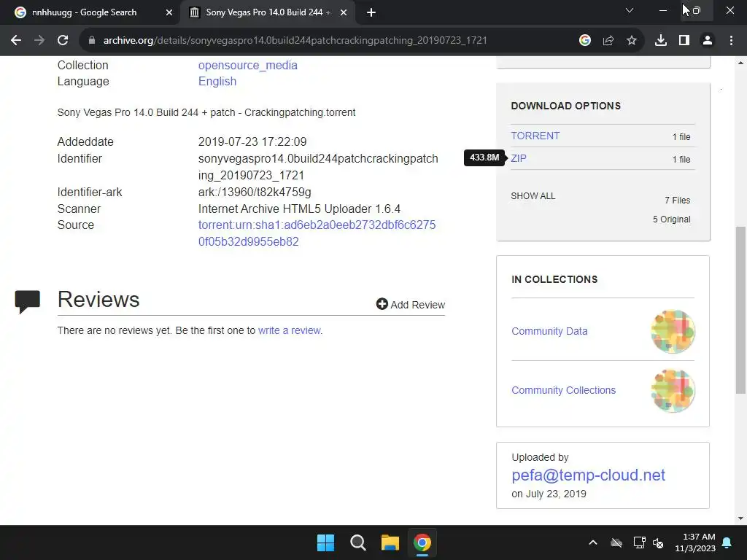Open Chrome profile icon
Viewport: 747px width, 560px height.
coord(708,41)
